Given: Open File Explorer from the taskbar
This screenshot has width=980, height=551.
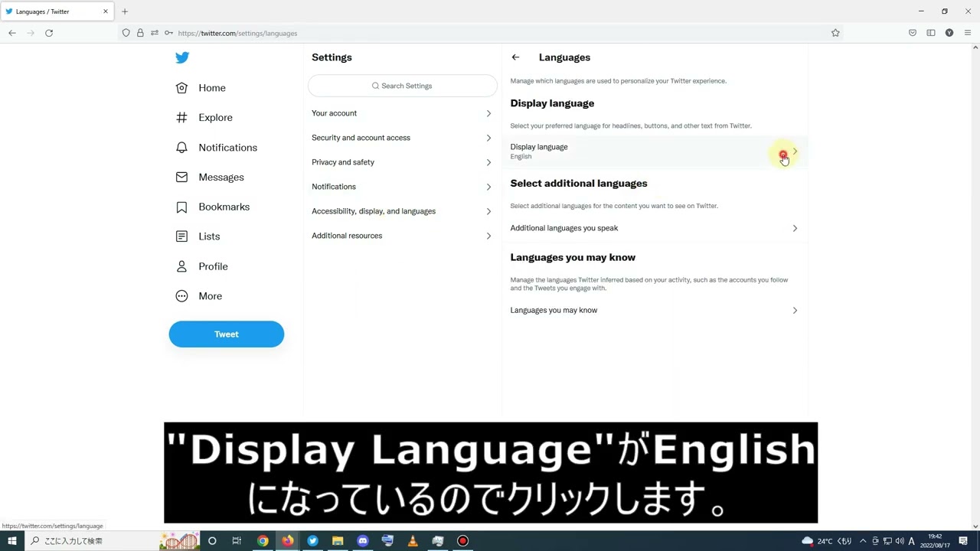Looking at the screenshot, I should coord(338,541).
